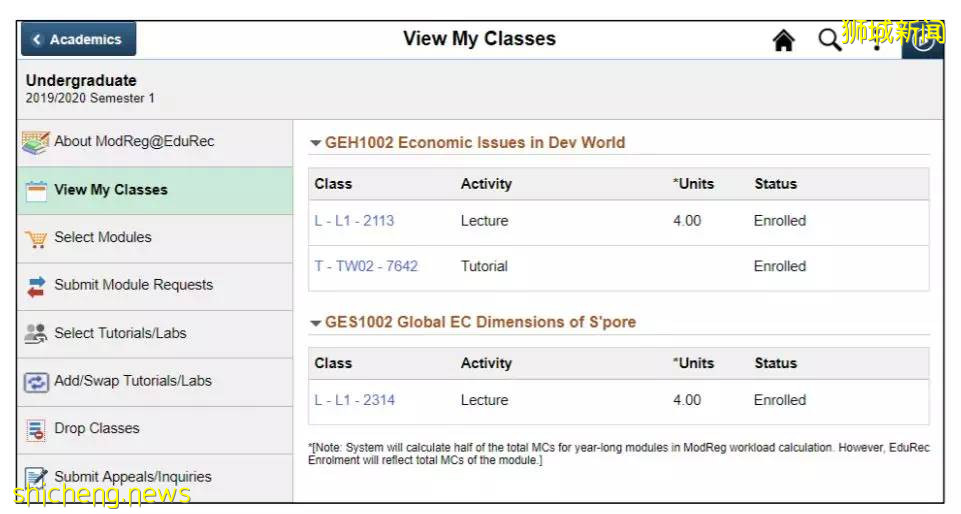Open class link L - L1 - 2314
The width and height of the screenshot is (961, 514).
(354, 400)
